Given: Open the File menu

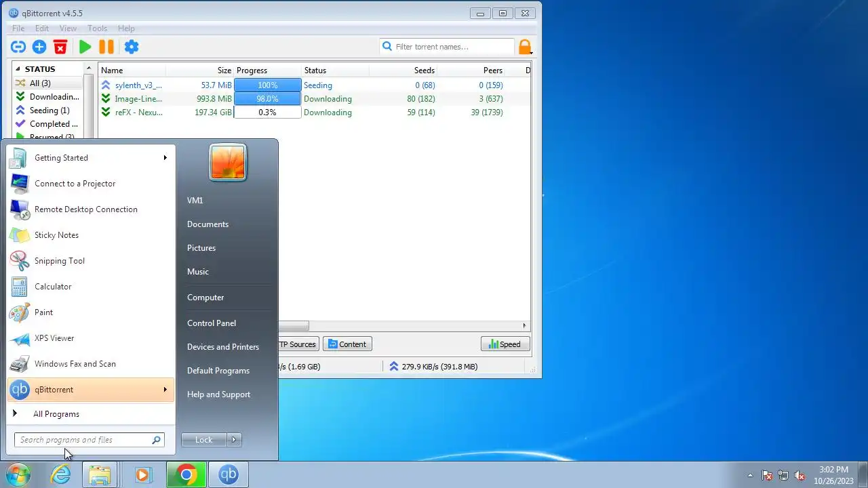Looking at the screenshot, I should pos(18,28).
